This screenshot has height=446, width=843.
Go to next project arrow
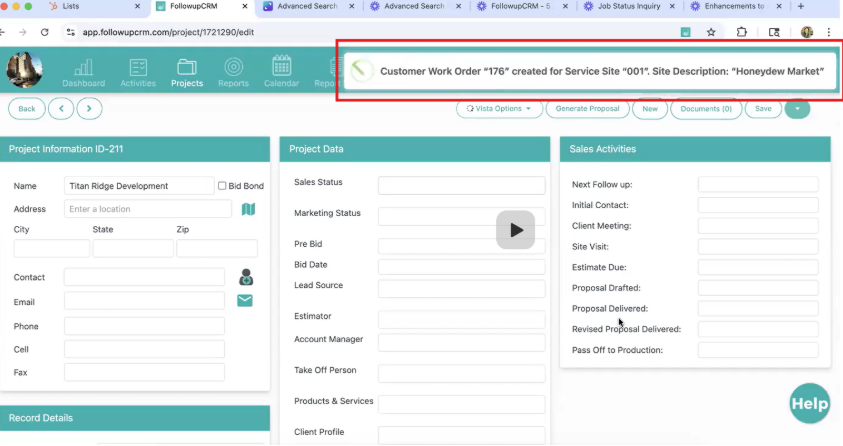pyautogui.click(x=89, y=109)
